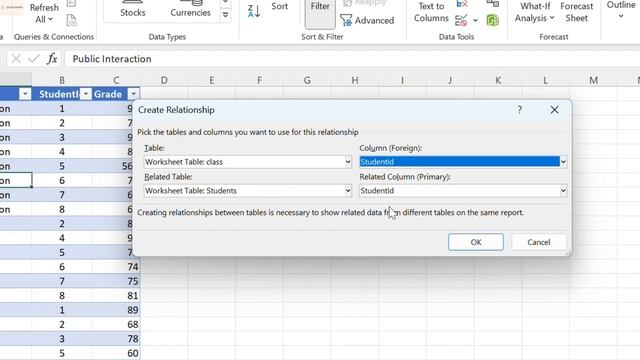Open the first column's filter dropdown
This screenshot has height=360, width=640.
click(x=25, y=94)
